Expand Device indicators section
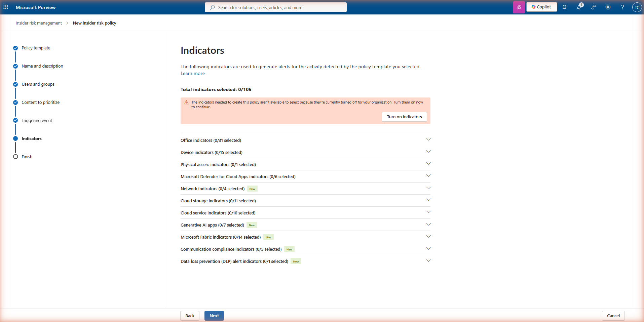This screenshot has height=322, width=644. 428,152
